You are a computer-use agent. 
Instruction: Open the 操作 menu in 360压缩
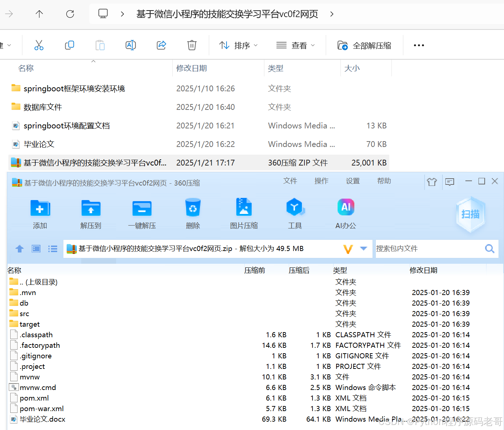coord(322,181)
